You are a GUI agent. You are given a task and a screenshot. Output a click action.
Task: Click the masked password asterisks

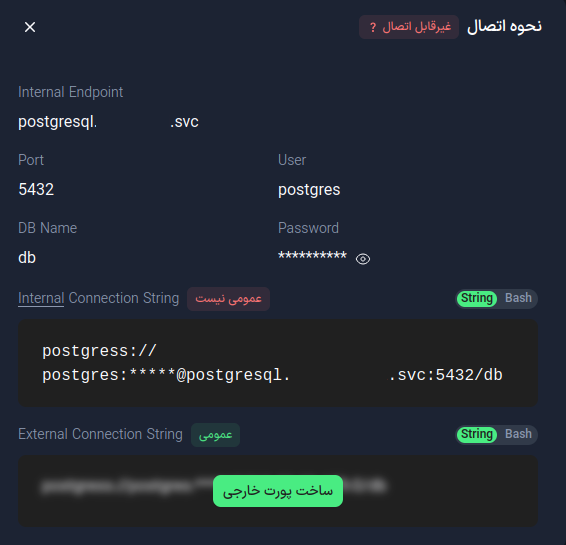click(312, 256)
